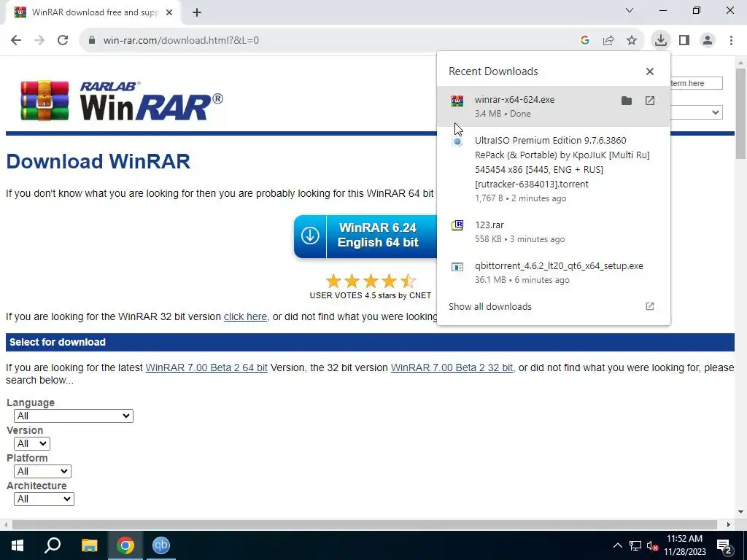Open the dropdown at top right of page
The width and height of the screenshot is (747, 560).
pos(696,112)
